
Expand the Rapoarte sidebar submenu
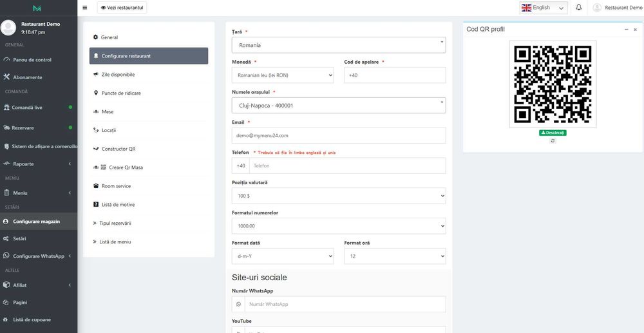tap(69, 164)
